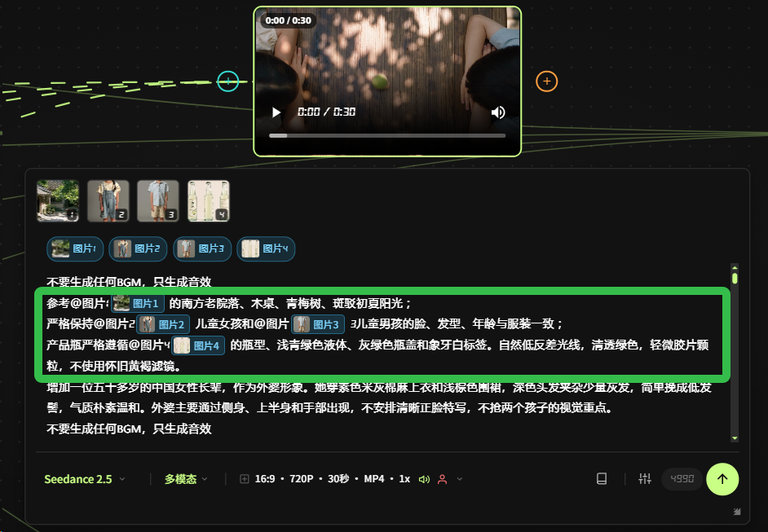
Task: Open the Seedance 2.5 model dropdown
Action: tap(84, 479)
